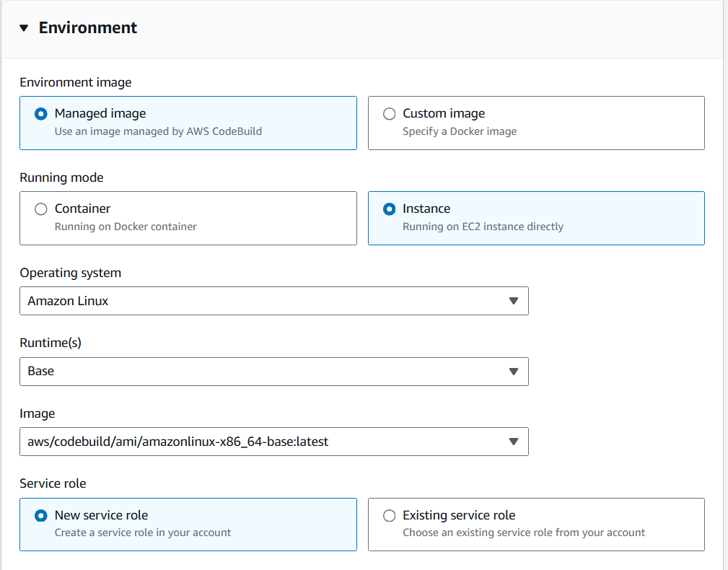728x570 pixels.
Task: Click 'Create a service role in your account' text
Action: [x=143, y=532]
